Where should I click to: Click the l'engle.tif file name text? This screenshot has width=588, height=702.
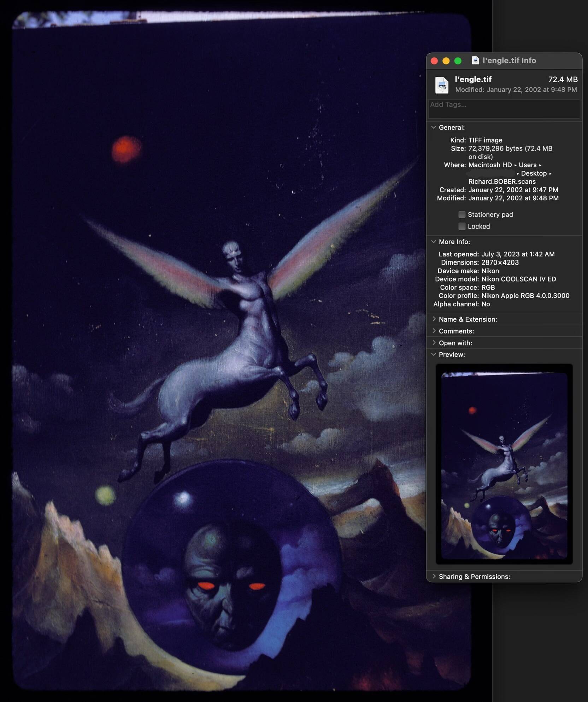(473, 79)
